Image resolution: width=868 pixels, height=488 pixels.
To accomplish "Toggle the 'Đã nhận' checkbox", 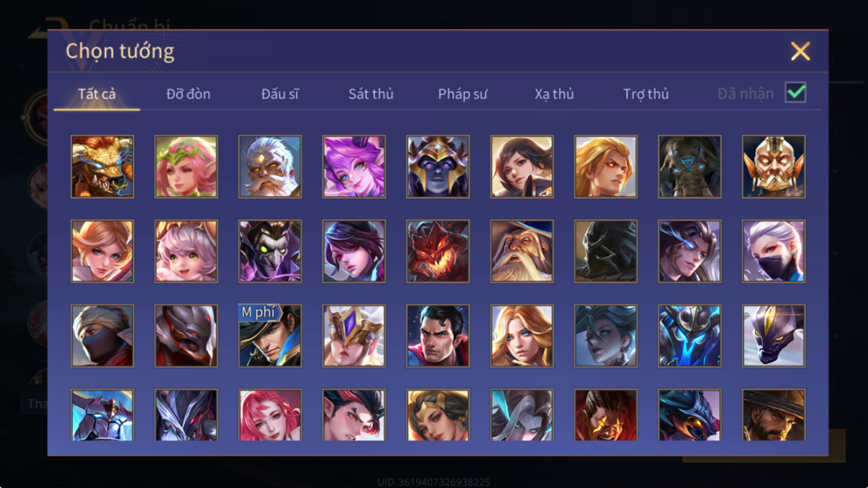I will click(796, 93).
